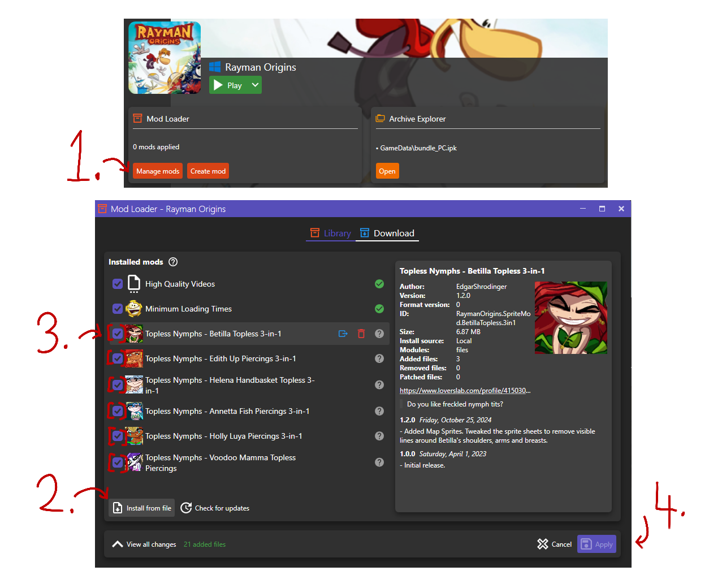Click the green status check for High Quality Videos

pos(379,284)
